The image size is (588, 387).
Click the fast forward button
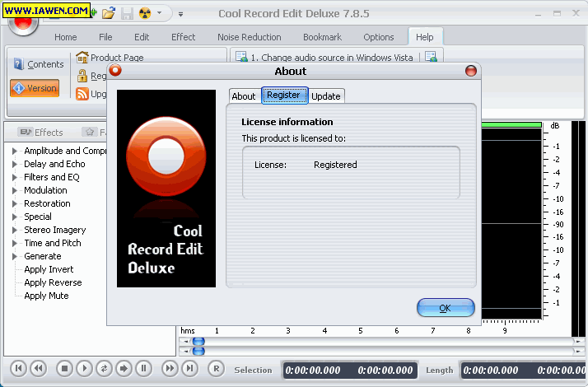[x=170, y=369]
